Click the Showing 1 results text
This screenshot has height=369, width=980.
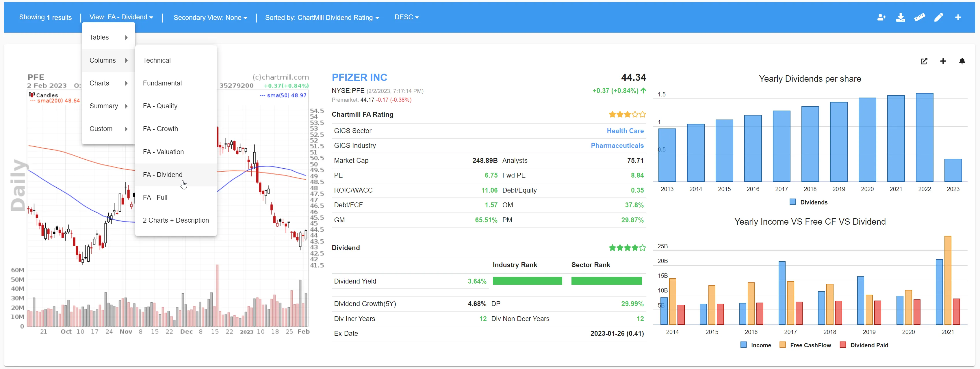click(45, 18)
